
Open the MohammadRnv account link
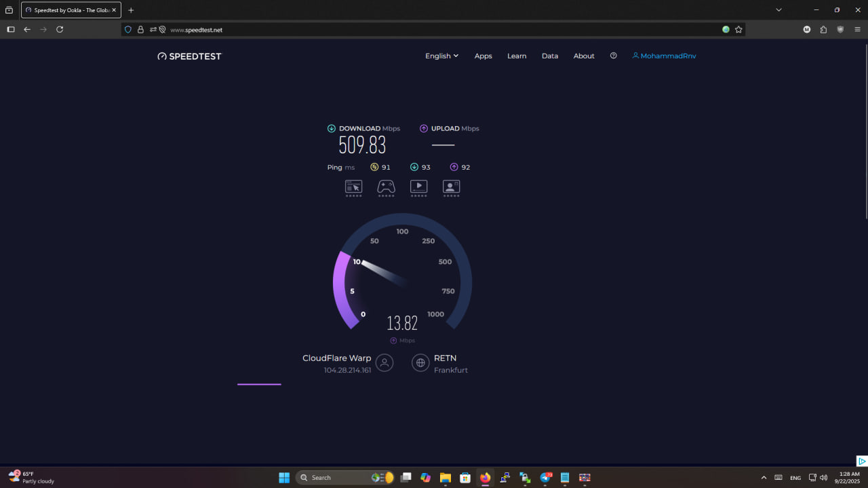coord(664,56)
